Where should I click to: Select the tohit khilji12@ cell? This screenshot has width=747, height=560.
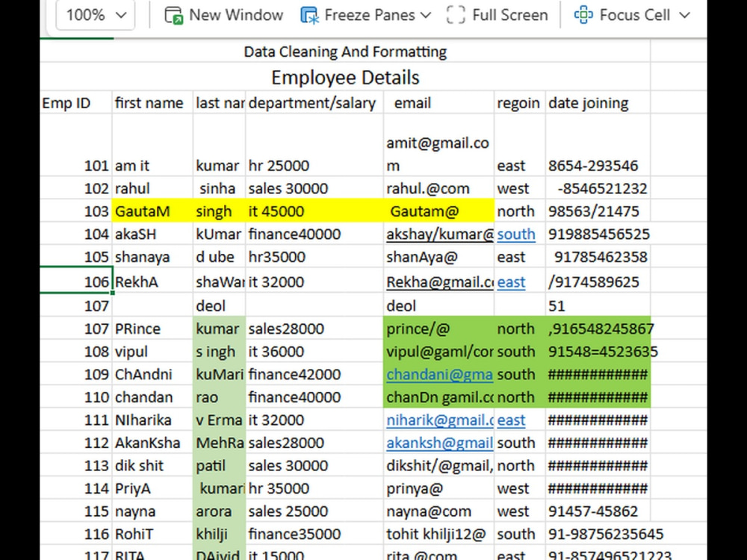point(438,535)
